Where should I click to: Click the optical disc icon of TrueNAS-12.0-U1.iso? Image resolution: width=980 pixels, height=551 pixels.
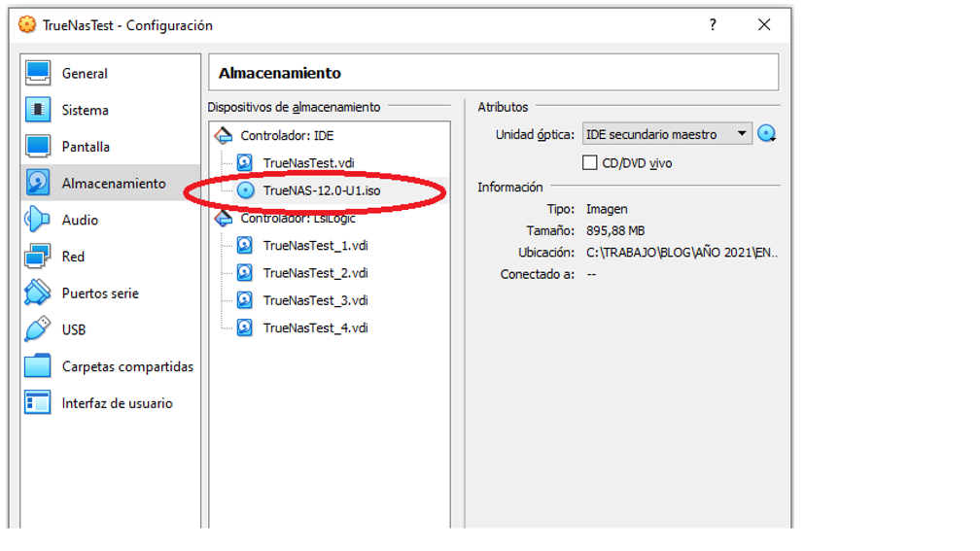(246, 190)
